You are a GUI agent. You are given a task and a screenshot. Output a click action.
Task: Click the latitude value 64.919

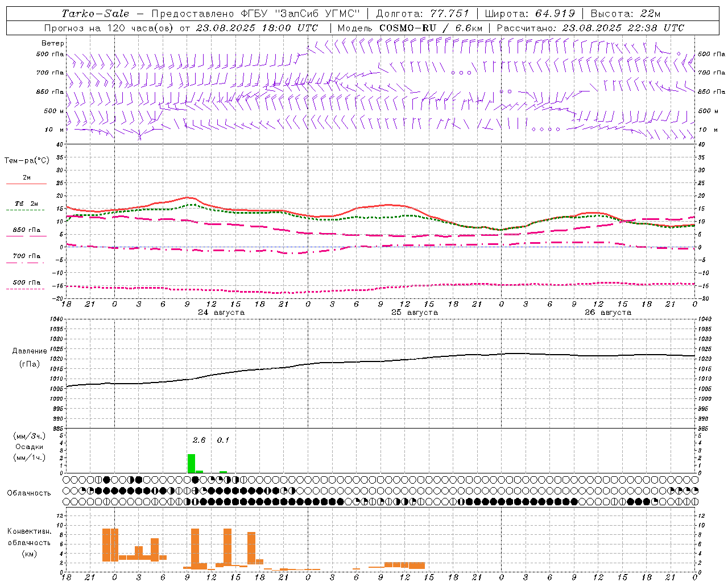pyautogui.click(x=555, y=14)
